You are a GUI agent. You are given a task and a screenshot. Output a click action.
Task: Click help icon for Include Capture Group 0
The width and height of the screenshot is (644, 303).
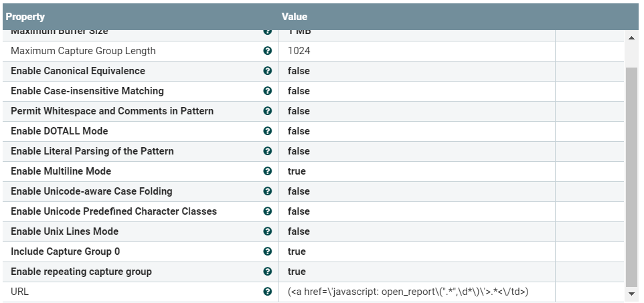pyautogui.click(x=268, y=251)
